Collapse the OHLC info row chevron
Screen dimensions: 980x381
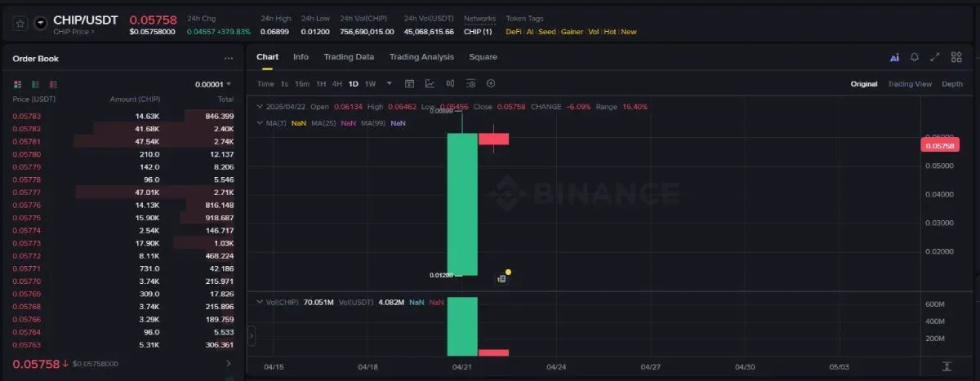[x=261, y=107]
